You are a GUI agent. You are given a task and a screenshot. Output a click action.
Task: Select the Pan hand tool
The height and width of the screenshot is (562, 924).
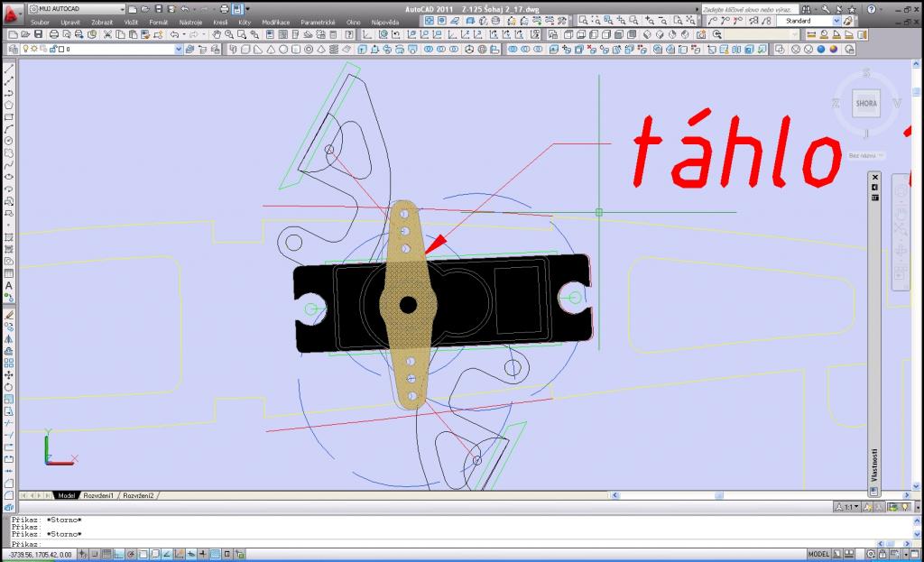point(217,34)
